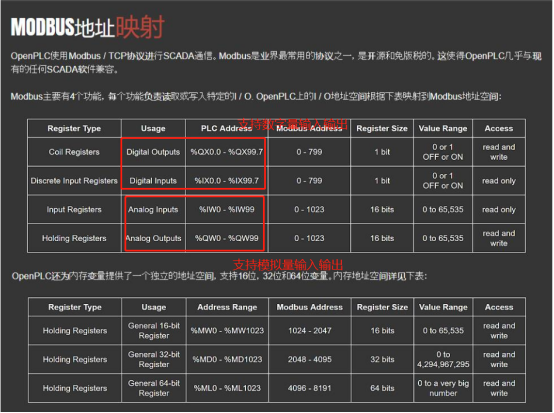Screen dimensions: 554x413
Task: Click the second table's 'Value Range' header
Action: (x=443, y=307)
